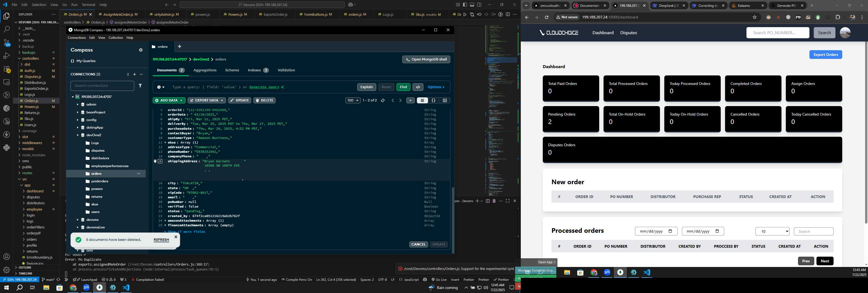Viewport: 868px width, 293px height.
Task: Reload the Chrome page
Action: click(547, 17)
